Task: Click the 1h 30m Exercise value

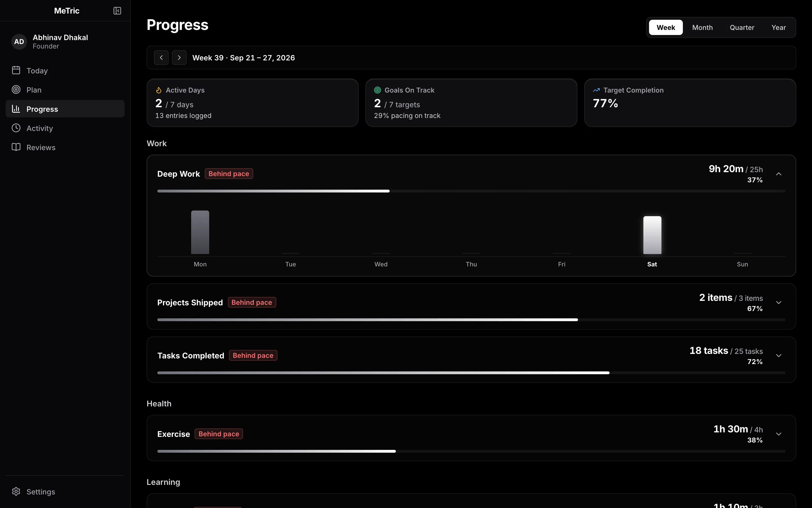Action: (731, 429)
